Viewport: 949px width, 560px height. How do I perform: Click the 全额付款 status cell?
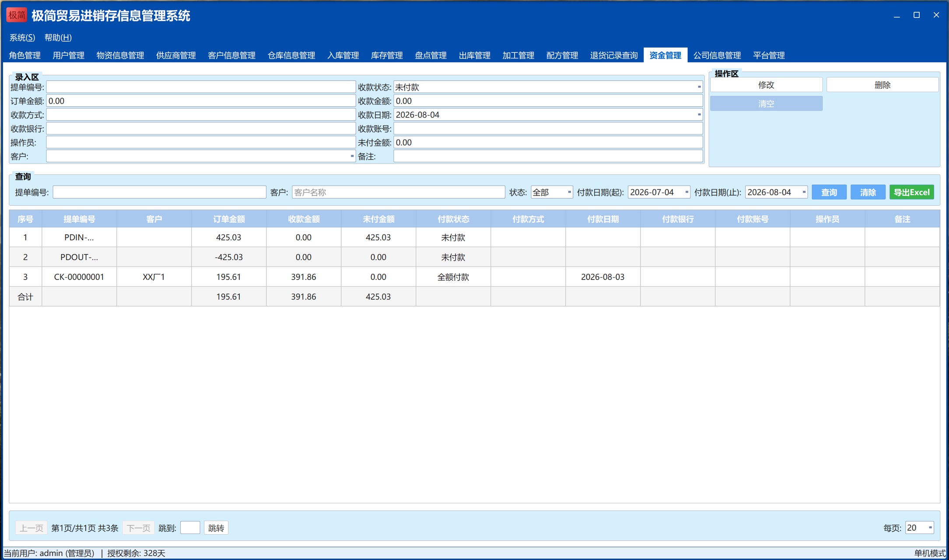pyautogui.click(x=453, y=277)
